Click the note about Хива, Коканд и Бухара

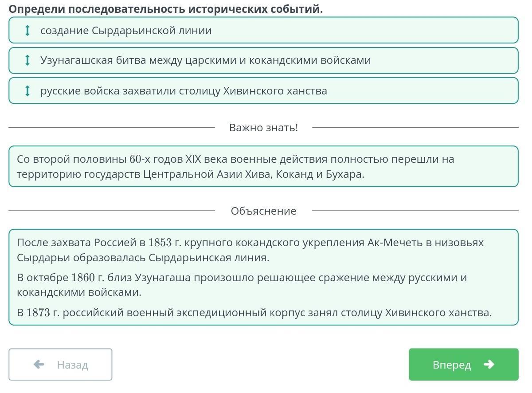pyautogui.click(x=235, y=167)
